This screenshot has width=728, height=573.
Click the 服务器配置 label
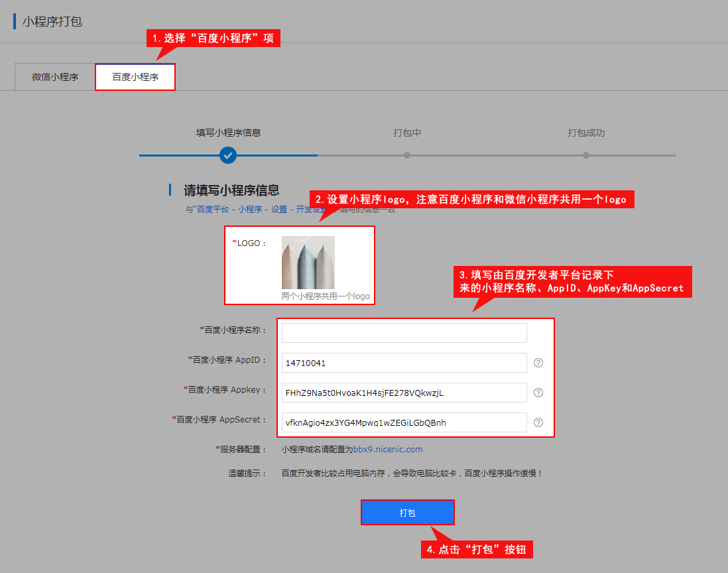pos(241,449)
